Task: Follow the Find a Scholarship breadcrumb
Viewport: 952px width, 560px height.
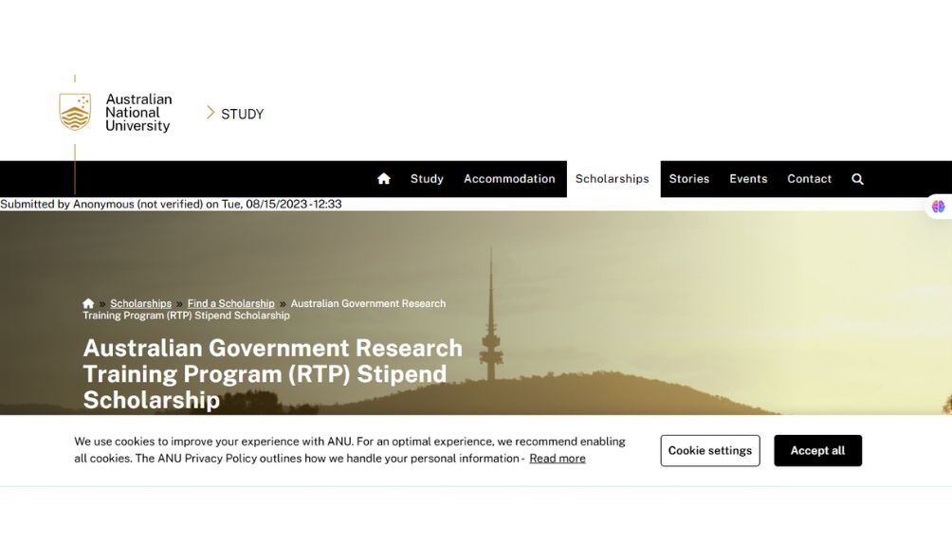Action: (x=230, y=303)
